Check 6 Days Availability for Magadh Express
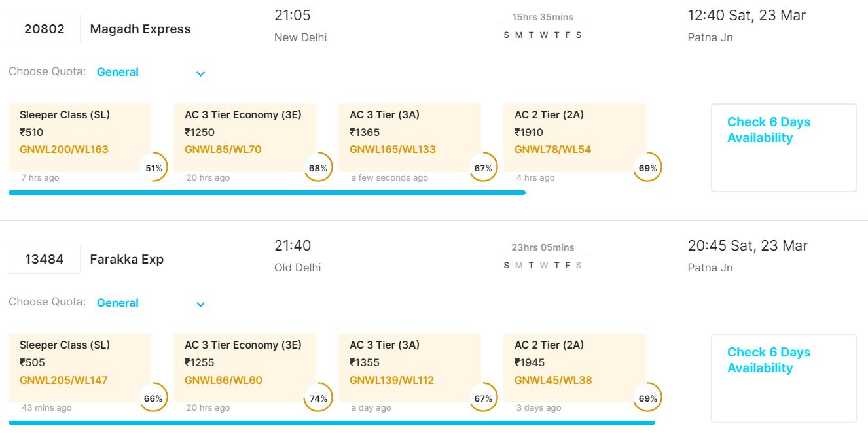This screenshot has width=868, height=433. click(x=784, y=147)
